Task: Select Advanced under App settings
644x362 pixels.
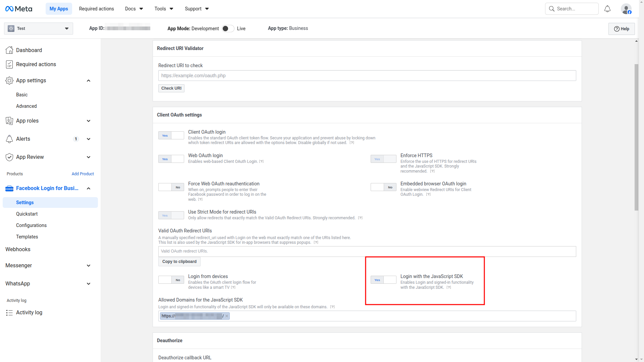Action: point(26,106)
